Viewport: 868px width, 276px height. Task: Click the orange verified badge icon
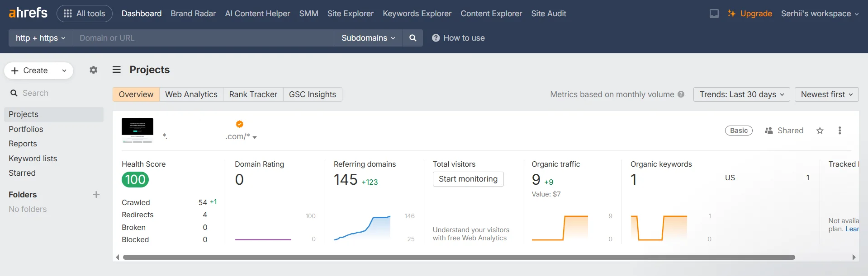(x=240, y=124)
